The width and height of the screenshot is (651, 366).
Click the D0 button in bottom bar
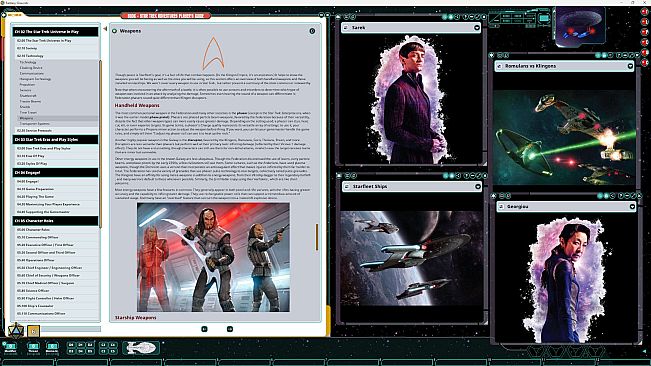[71, 345]
